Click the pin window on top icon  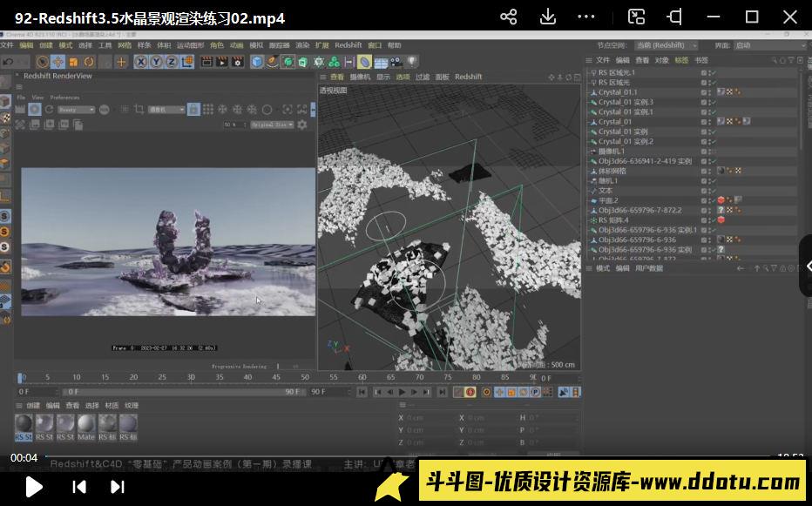(x=674, y=17)
